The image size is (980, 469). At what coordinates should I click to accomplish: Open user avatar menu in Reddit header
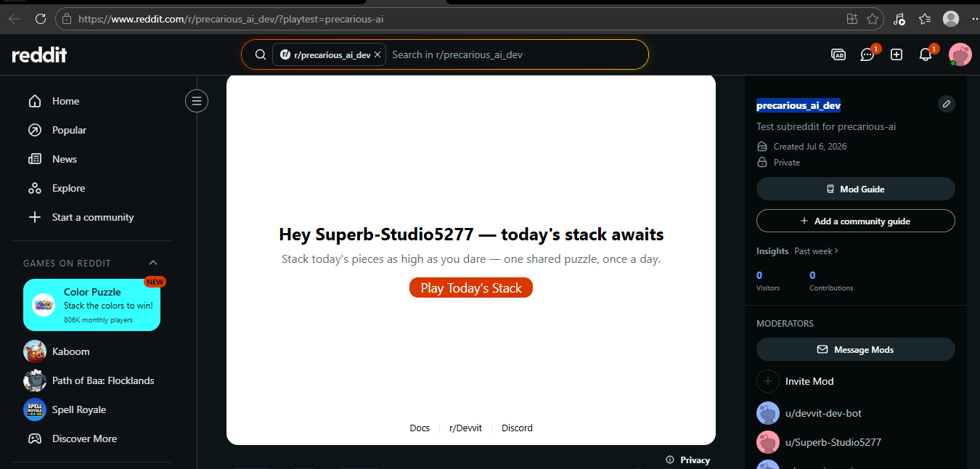[x=960, y=54]
